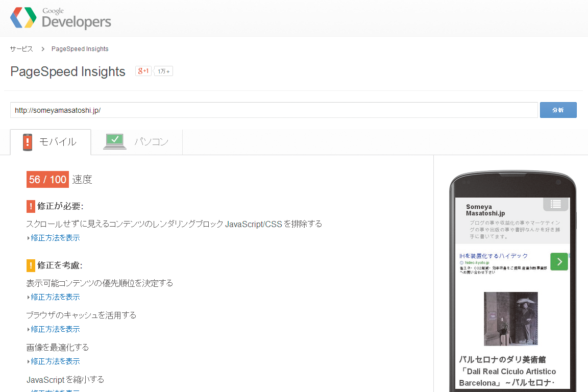Viewport: 588px width, 392px height.
Task: Click the text JavaScript を縮小する
Action: 65,380
